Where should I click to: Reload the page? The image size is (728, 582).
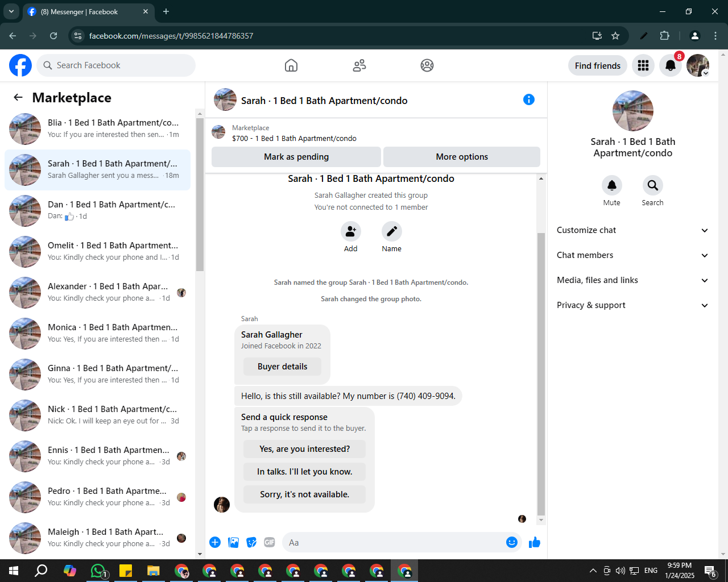click(x=53, y=36)
